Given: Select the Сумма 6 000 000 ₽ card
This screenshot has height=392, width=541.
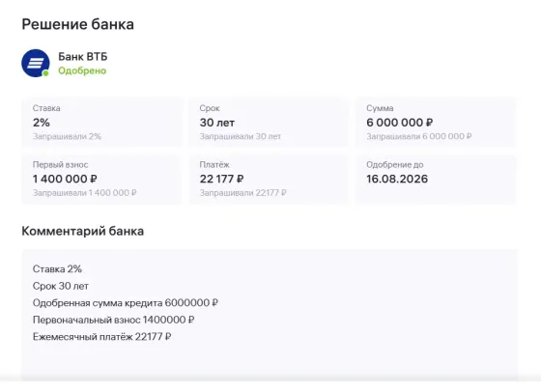Looking at the screenshot, I should (x=436, y=123).
